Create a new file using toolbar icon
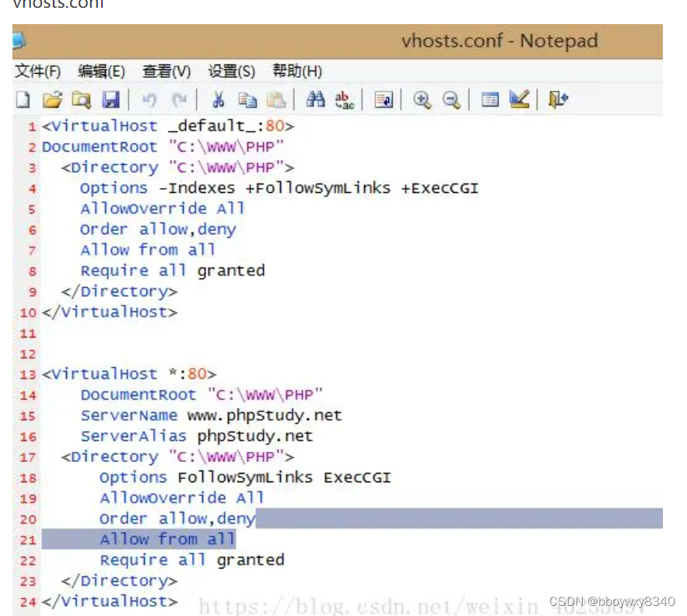The image size is (687, 616). pyautogui.click(x=23, y=100)
